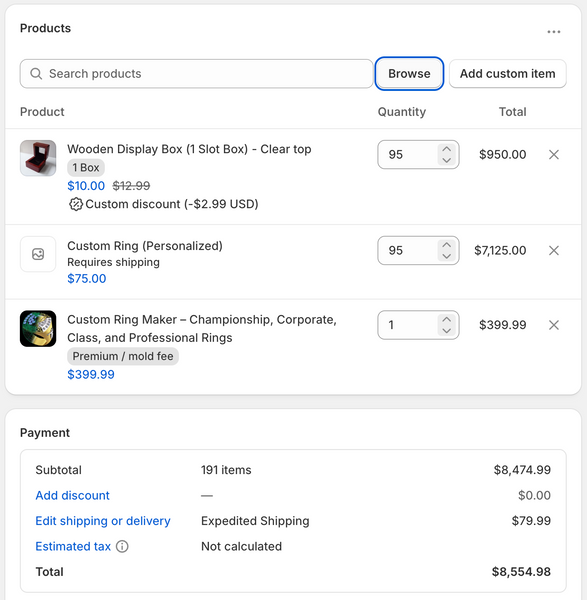587x600 pixels.
Task: Open Edit shipping or delivery
Action: [x=103, y=521]
